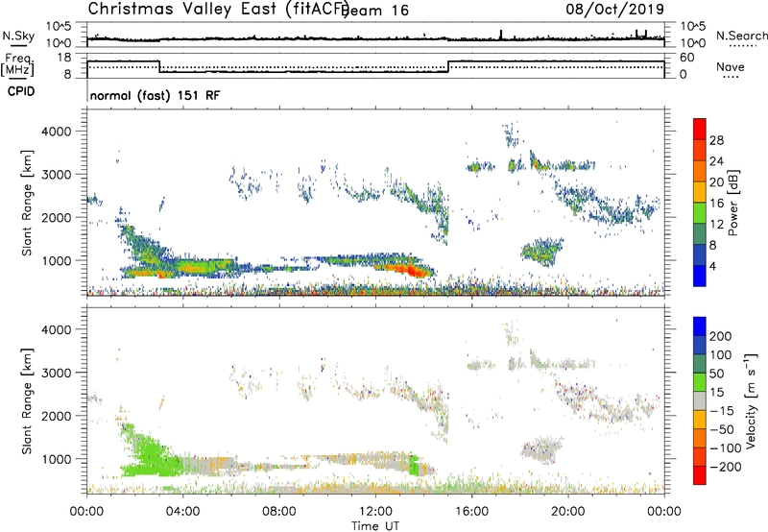768x532 pixels.
Task: Click 1000 tick in power panel
Action: [56, 260]
